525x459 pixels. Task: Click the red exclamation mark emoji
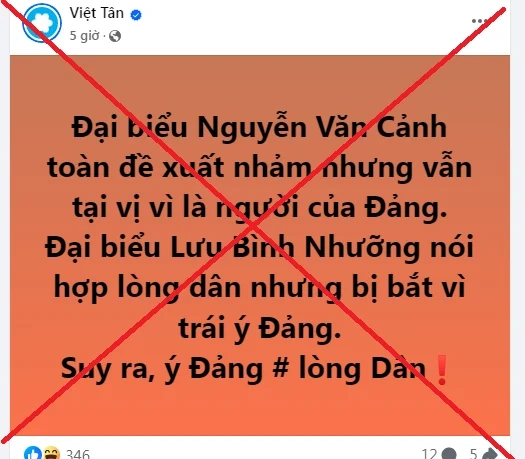point(442,370)
